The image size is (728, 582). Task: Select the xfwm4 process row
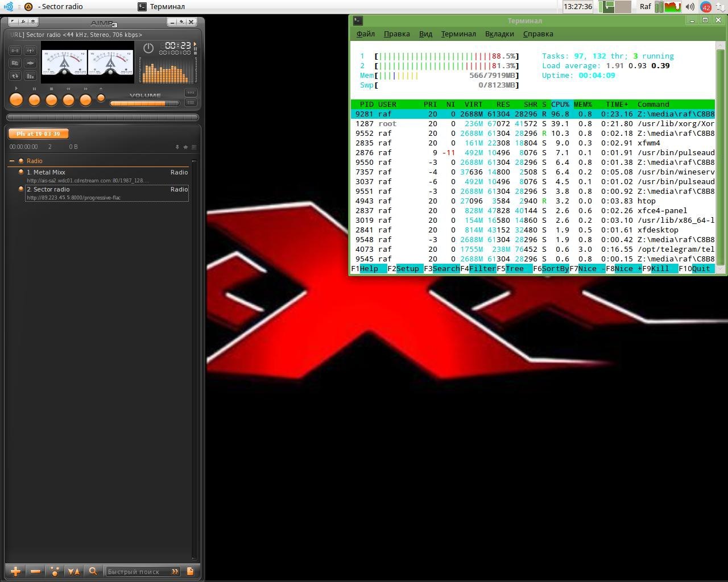(533, 143)
